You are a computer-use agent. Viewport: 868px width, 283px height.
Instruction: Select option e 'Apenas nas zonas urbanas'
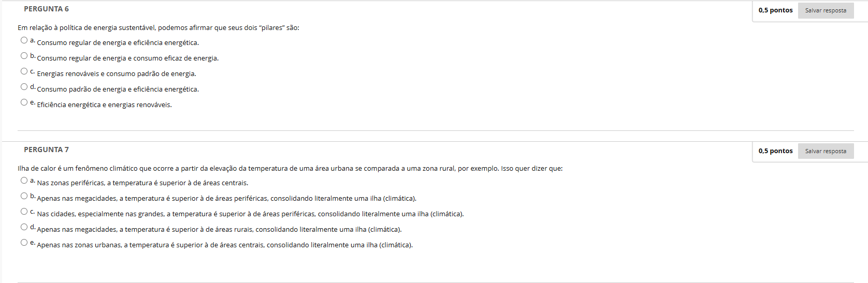pos(24,243)
